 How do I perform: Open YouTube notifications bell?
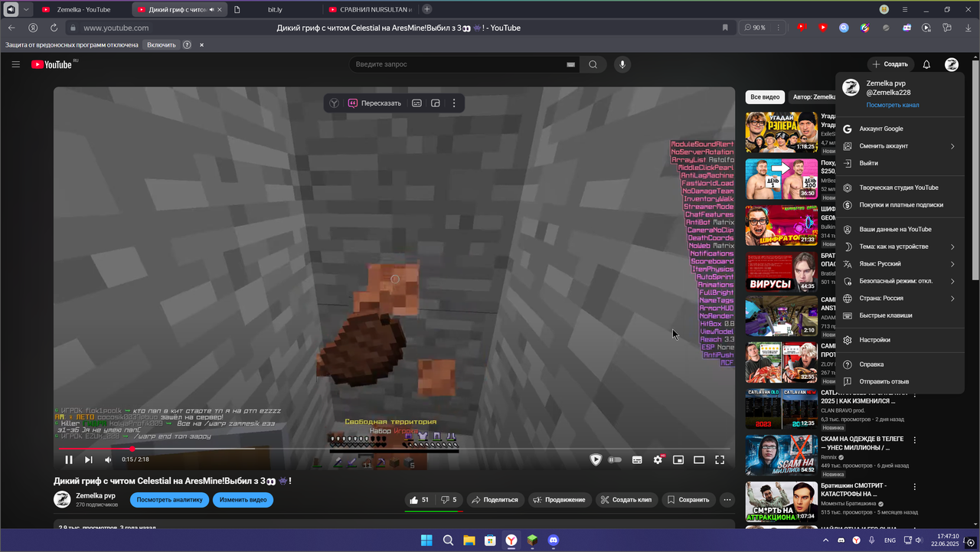tap(926, 64)
